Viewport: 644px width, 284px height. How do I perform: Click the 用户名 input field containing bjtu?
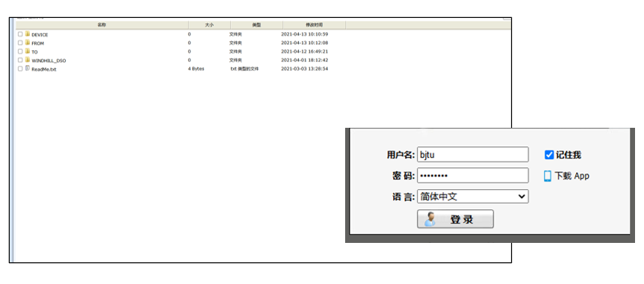pyautogui.click(x=473, y=155)
